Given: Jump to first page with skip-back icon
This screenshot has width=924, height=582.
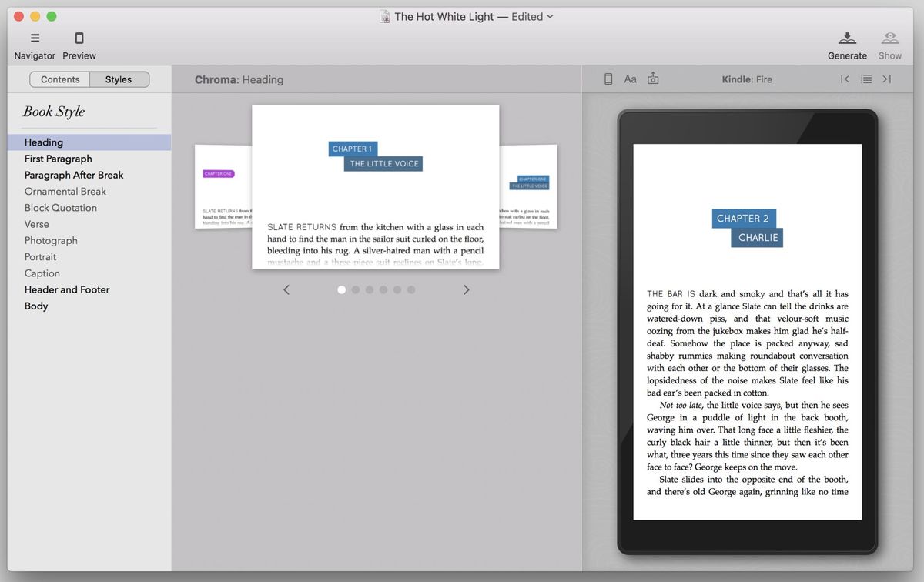Looking at the screenshot, I should [x=845, y=79].
